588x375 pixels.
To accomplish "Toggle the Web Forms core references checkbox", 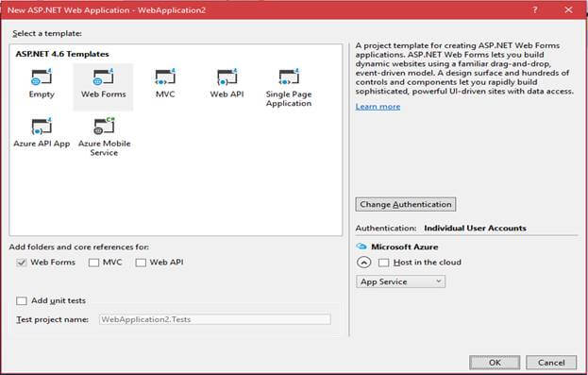I will tap(22, 263).
